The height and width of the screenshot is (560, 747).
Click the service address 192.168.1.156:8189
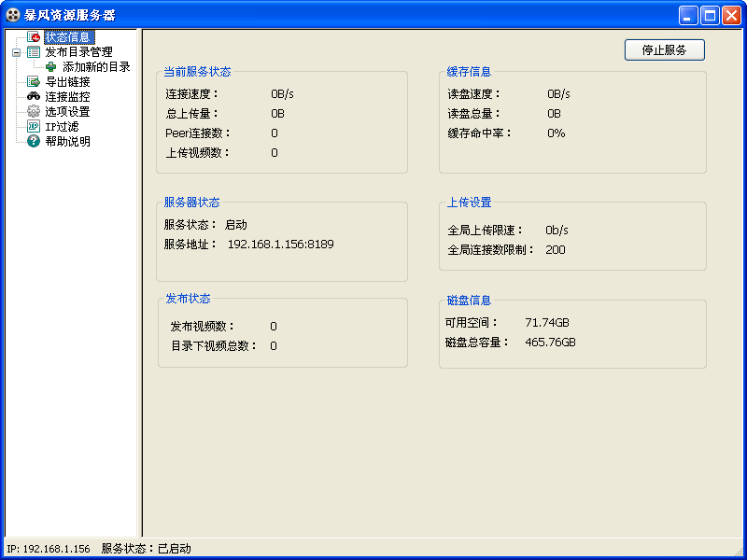281,245
